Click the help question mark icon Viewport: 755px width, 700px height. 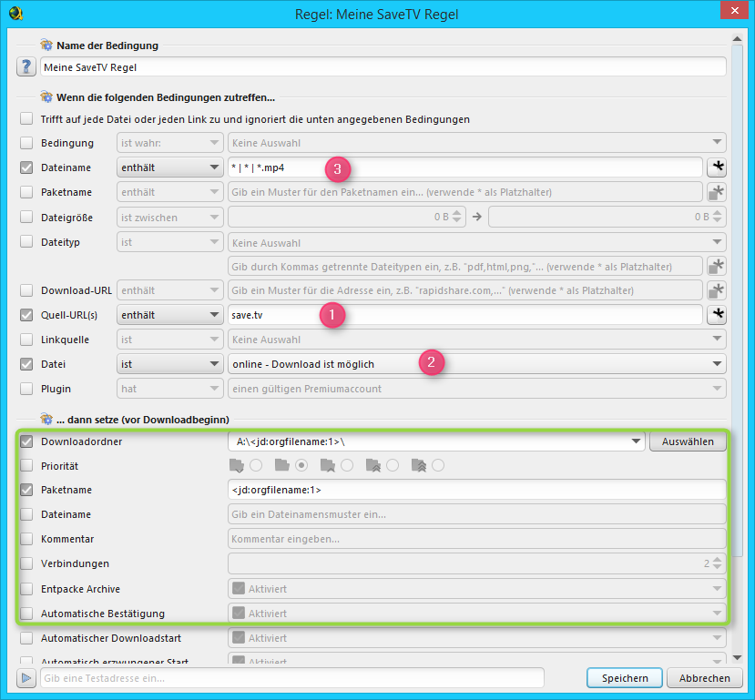26,67
